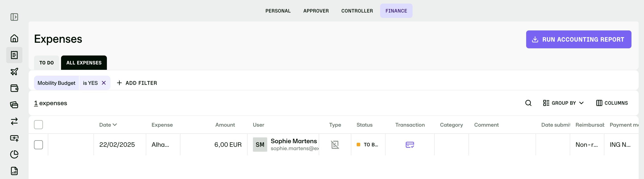Click the card transaction icon in row
The image size is (644, 179).
coord(410,145)
